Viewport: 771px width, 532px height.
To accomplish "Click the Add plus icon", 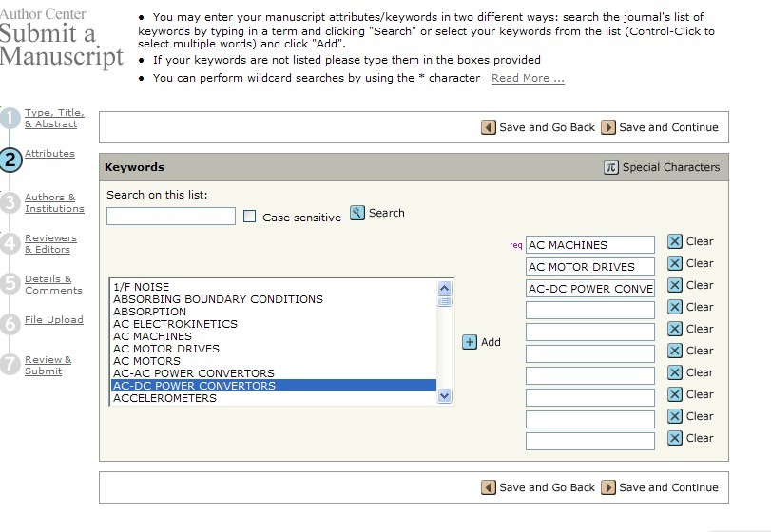I will 470,342.
